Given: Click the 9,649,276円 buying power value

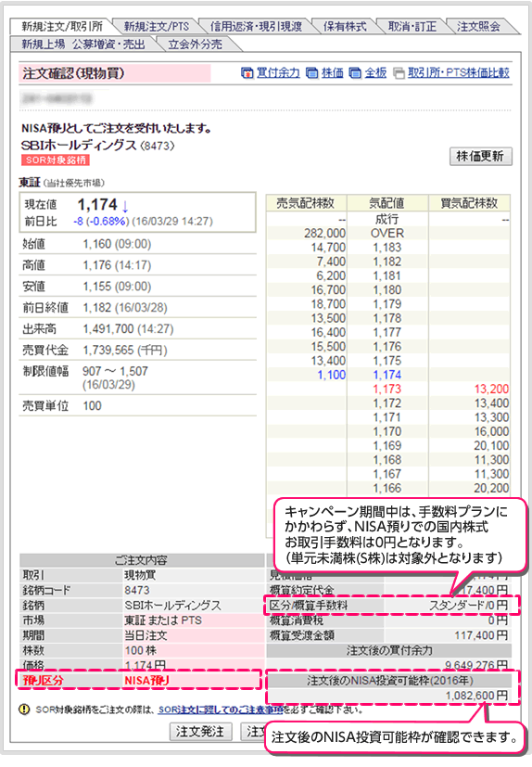Looking at the screenshot, I should pyautogui.click(x=476, y=665).
